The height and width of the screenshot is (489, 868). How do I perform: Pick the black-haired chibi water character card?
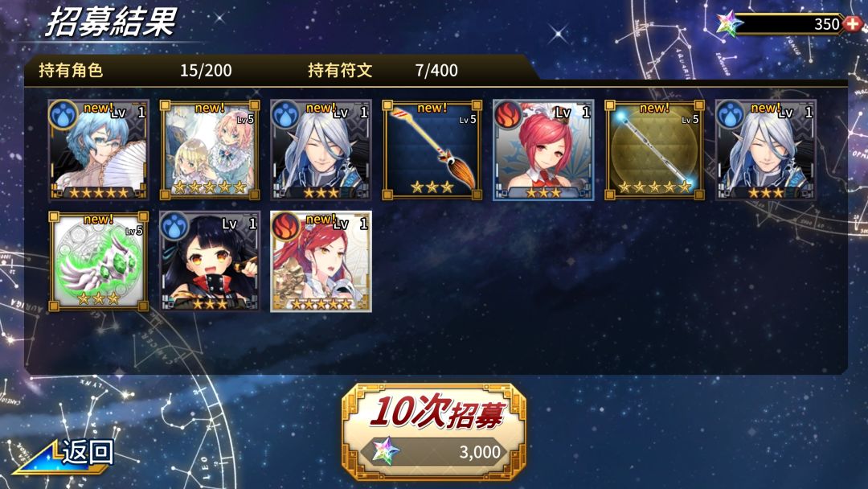pos(210,261)
